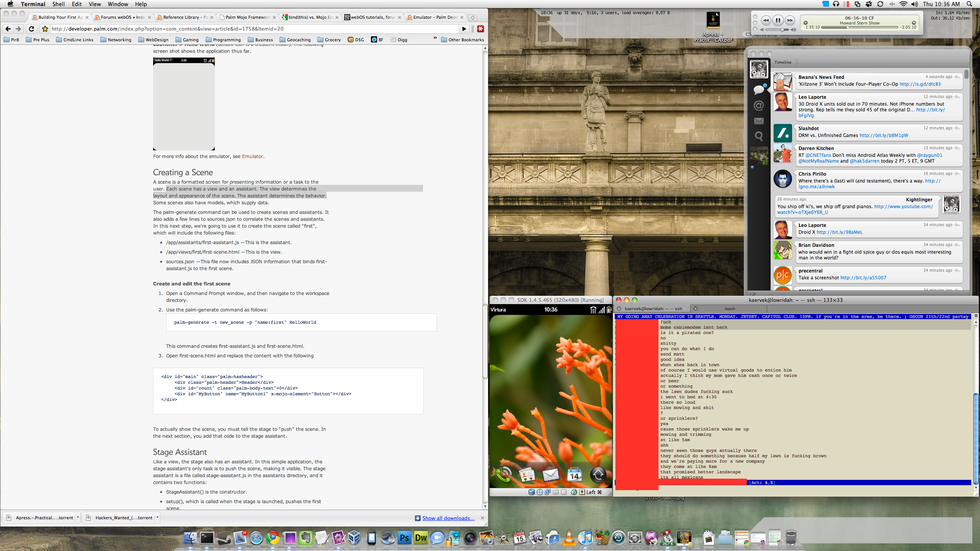Open the dropdown on the Hackers_Wanted torrent download
Image resolution: width=980 pixels, height=551 pixels.
click(157, 517)
